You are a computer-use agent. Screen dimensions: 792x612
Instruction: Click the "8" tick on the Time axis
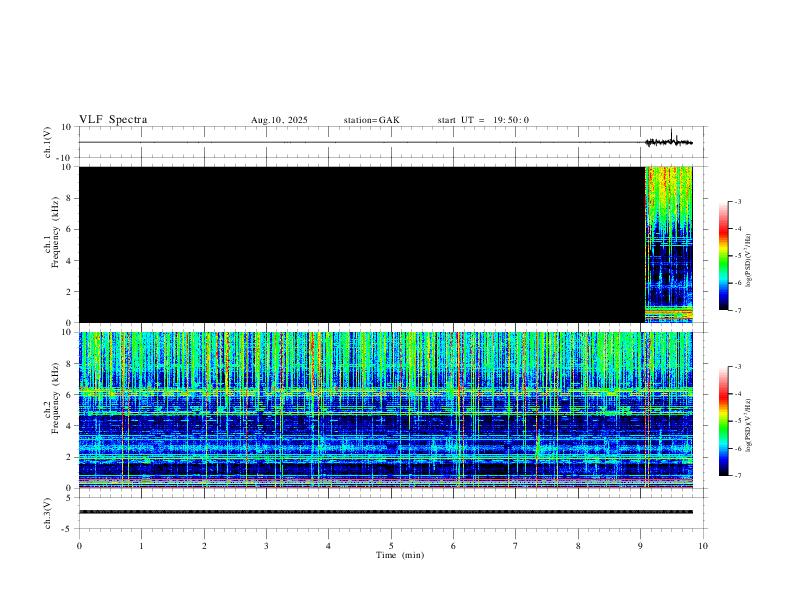click(x=578, y=546)
